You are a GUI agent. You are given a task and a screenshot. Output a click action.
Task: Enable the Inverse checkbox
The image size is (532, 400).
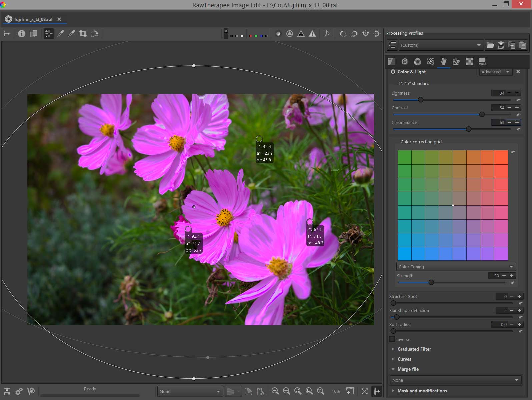click(x=392, y=339)
